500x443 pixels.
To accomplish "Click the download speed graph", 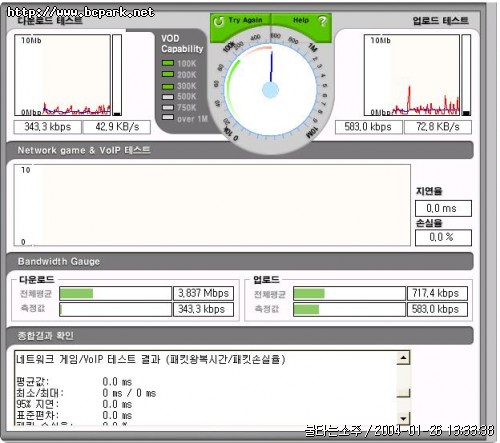I will click(x=62, y=75).
